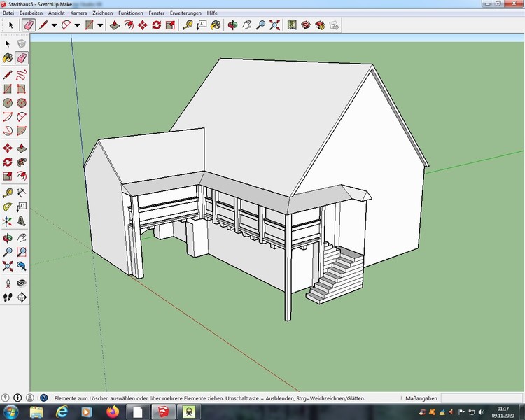Select the Protractor tool
Screen dimensions: 525x420
click(8, 206)
